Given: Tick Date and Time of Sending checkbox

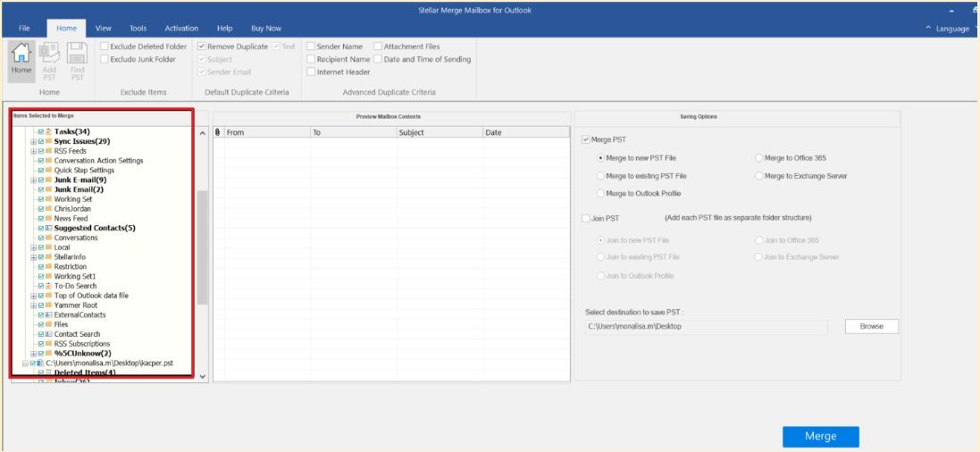Looking at the screenshot, I should coord(378,59).
